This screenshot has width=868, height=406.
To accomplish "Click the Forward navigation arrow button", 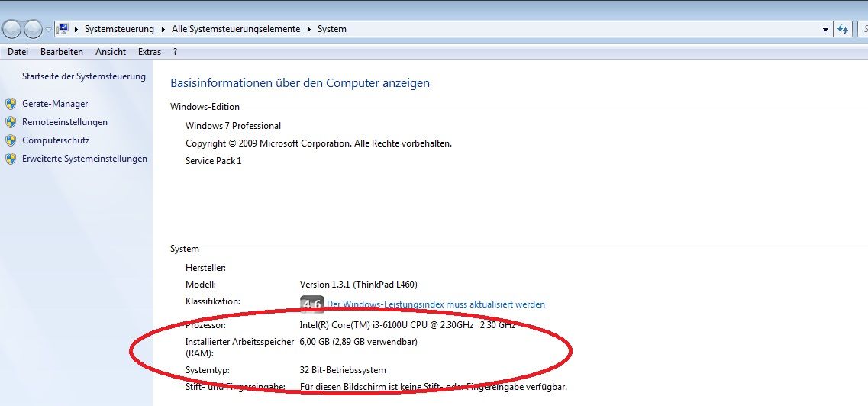I will (33, 29).
